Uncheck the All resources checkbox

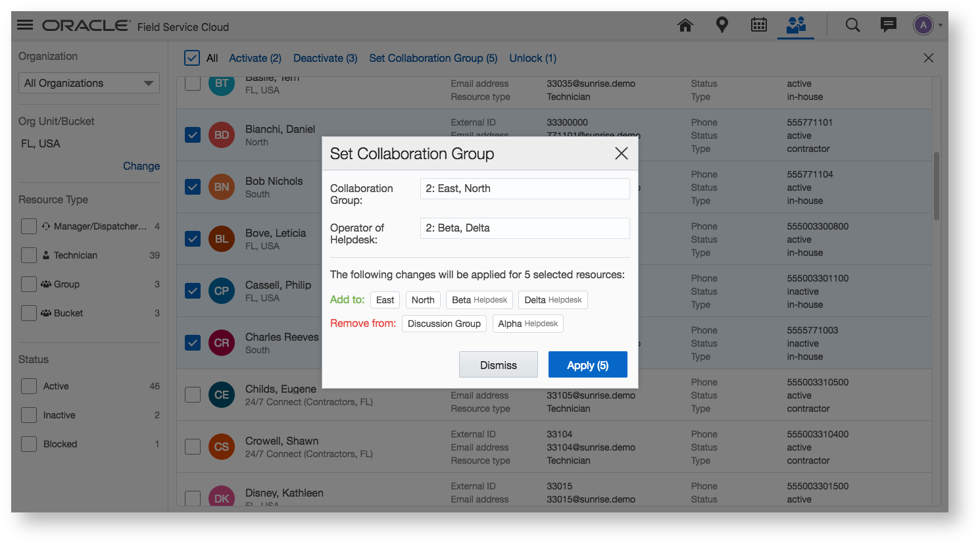click(192, 58)
